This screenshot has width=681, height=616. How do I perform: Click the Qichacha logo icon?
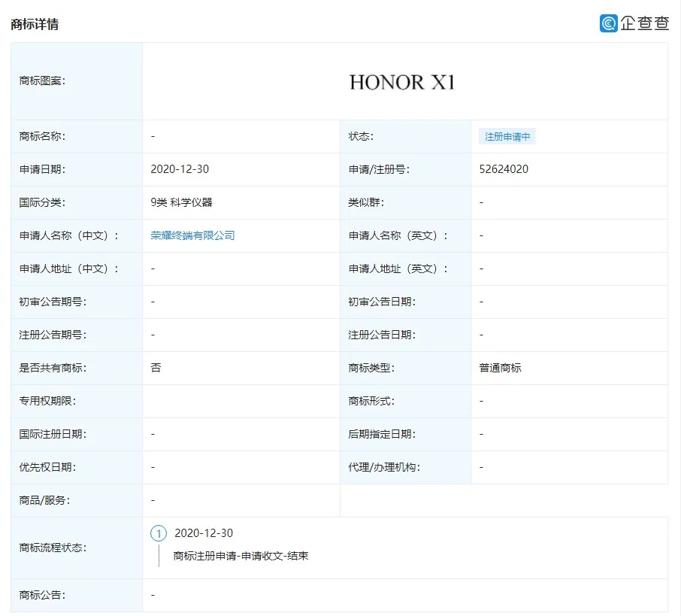point(608,23)
